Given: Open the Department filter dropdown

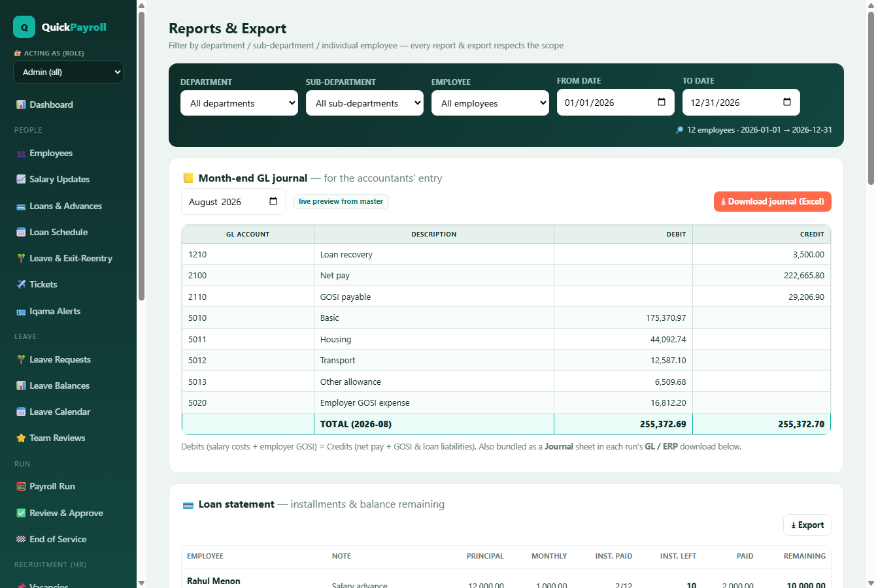Looking at the screenshot, I should pos(239,103).
